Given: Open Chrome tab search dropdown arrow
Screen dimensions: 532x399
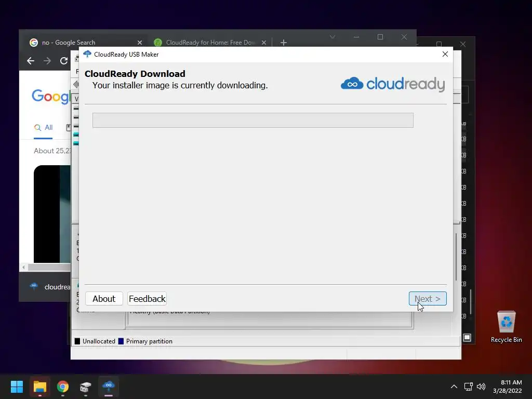Looking at the screenshot, I should tap(332, 37).
